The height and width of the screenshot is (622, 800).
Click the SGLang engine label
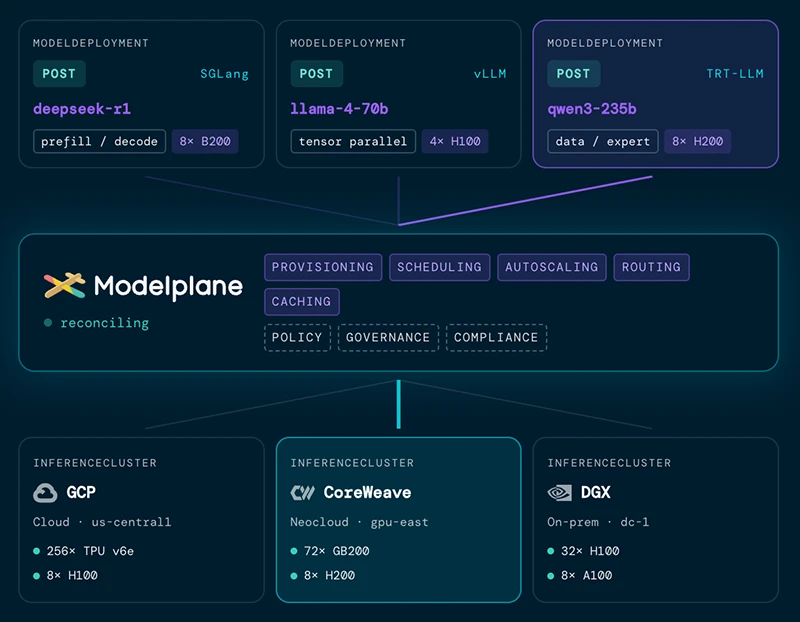click(224, 74)
